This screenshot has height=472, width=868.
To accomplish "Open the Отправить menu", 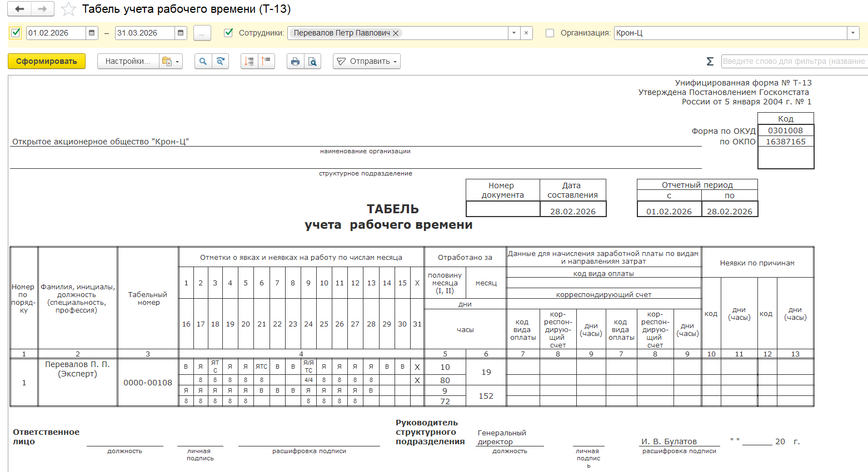I will (x=367, y=61).
